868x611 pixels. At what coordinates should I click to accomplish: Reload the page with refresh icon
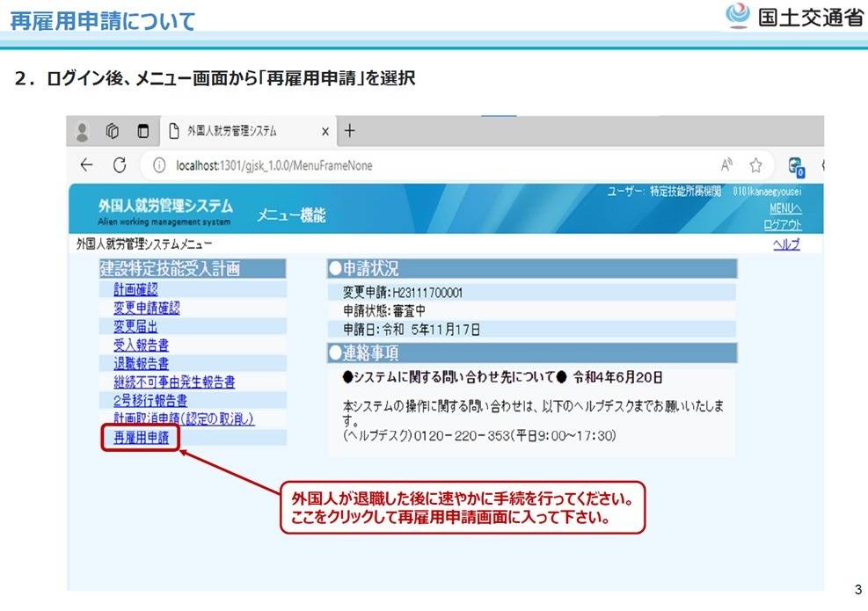[119, 165]
